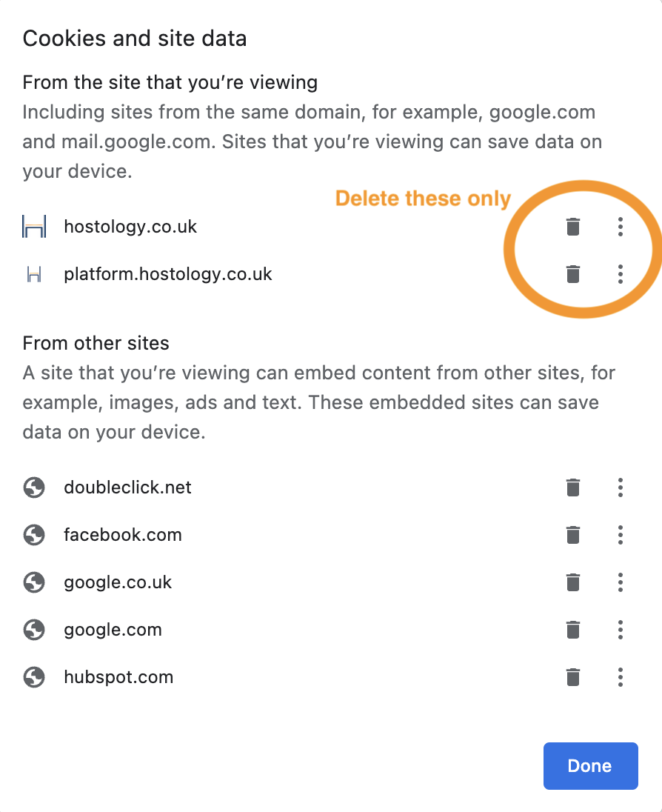This screenshot has height=812, width=662.
Task: Open the facebook.com three-dot menu
Action: [x=621, y=535]
